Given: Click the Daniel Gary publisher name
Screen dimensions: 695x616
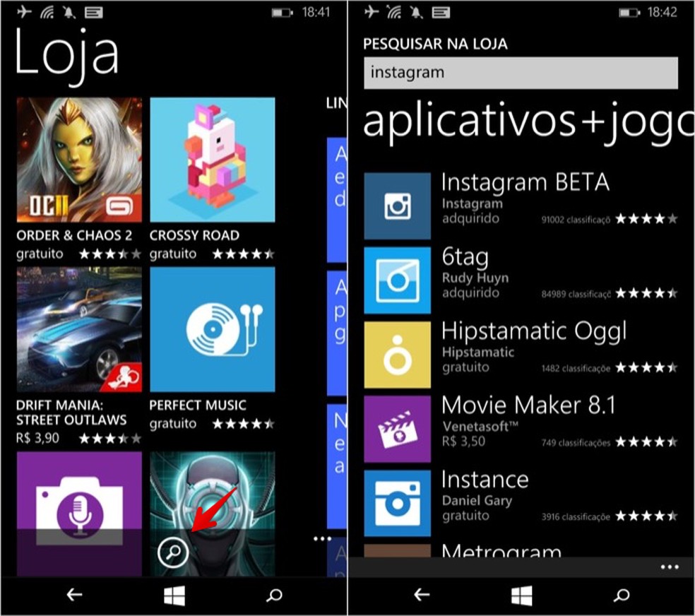Looking at the screenshot, I should coord(477,501).
